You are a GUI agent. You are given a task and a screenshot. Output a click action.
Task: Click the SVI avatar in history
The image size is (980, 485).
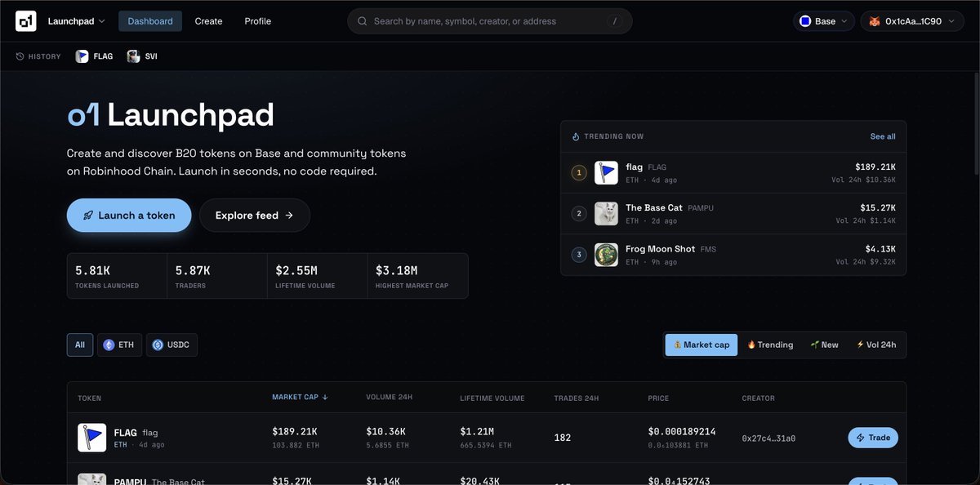pos(133,56)
